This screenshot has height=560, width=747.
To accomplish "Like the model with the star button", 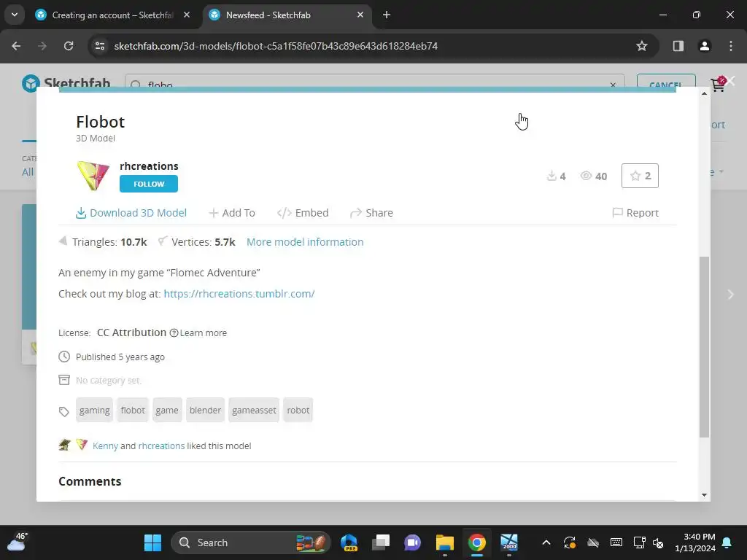I will point(640,176).
